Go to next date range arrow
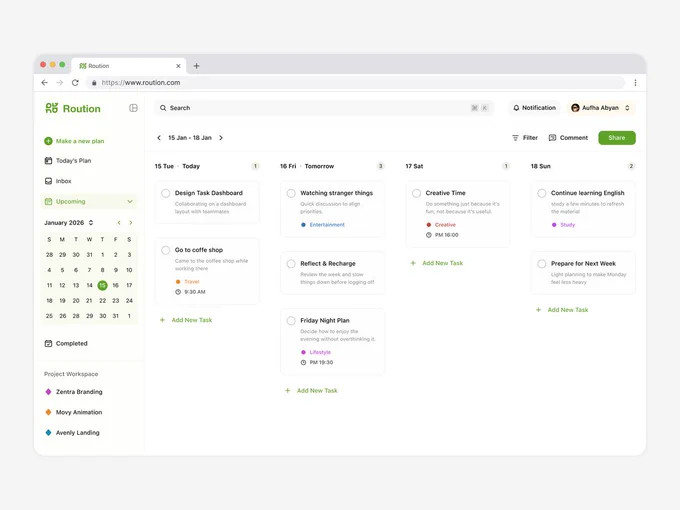This screenshot has width=680, height=510. pos(221,137)
